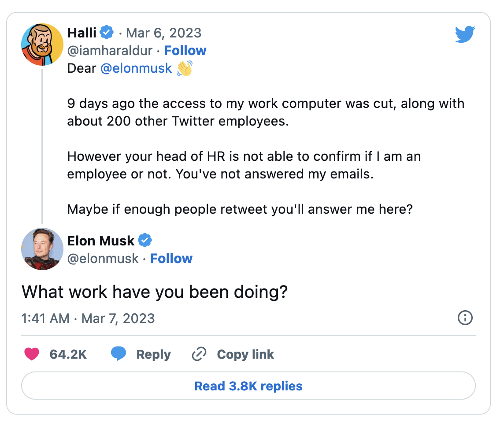The height and width of the screenshot is (423, 504).
Task: Open Halli's cartoon avatar
Action: point(42,45)
